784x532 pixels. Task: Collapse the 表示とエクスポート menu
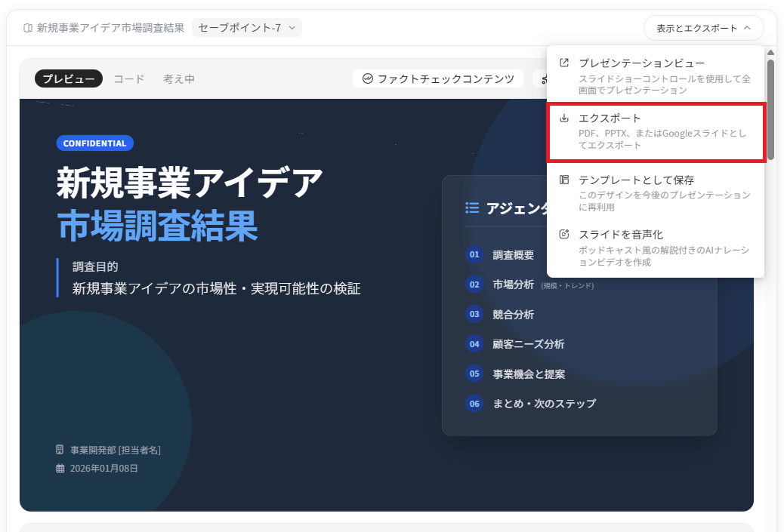pos(703,28)
